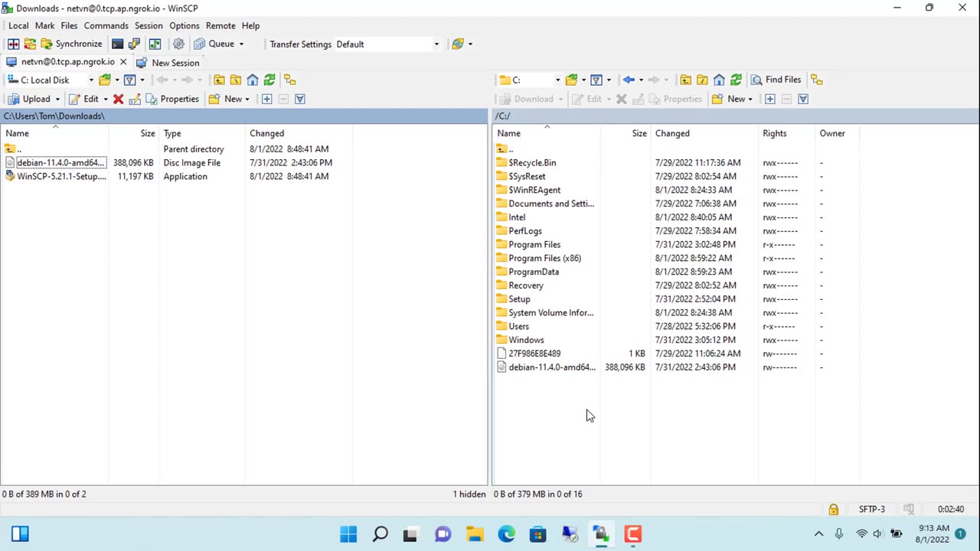
Task: Click the local panel open directory icon
Action: (x=105, y=80)
